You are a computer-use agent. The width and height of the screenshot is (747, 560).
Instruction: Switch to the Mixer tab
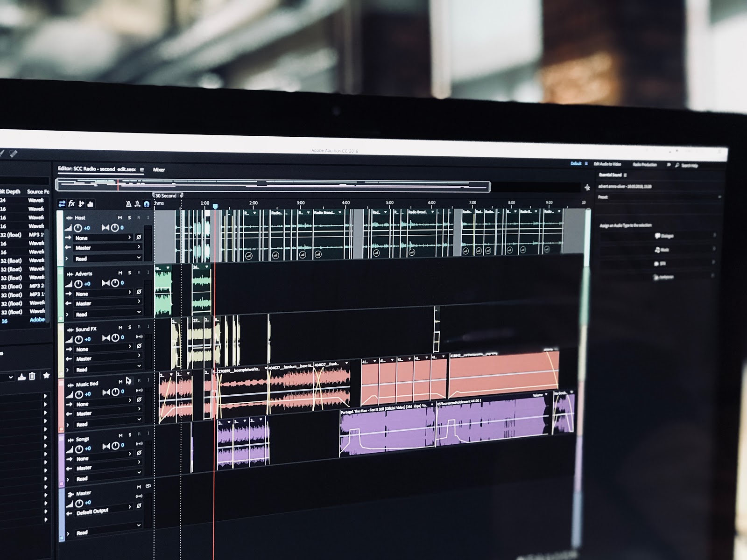[159, 170]
